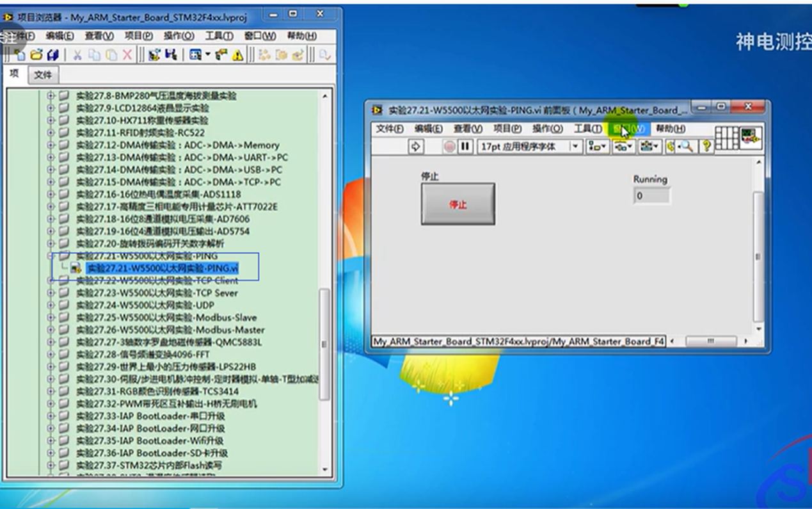Click the connector pane grid icon
This screenshot has height=509, width=812.
[726, 138]
